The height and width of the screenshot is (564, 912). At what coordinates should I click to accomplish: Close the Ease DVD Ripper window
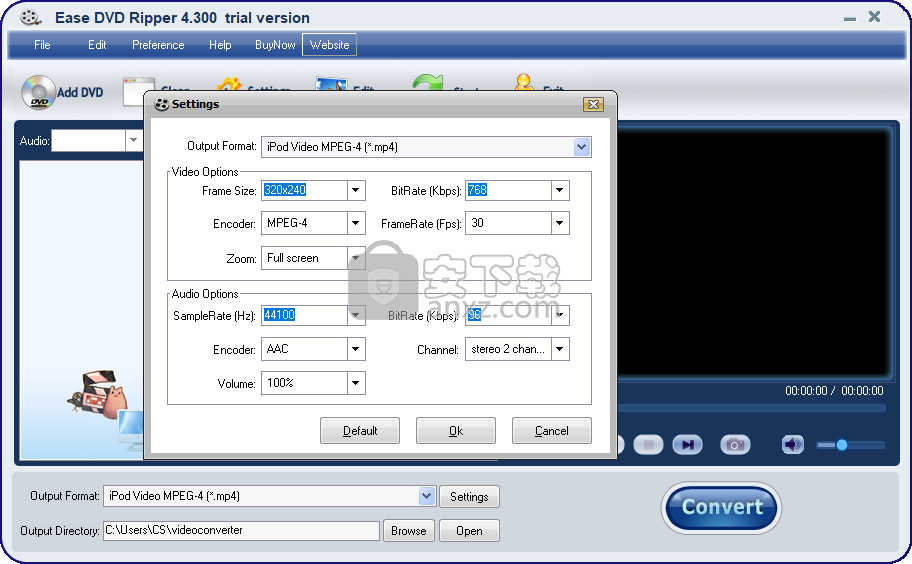[874, 17]
